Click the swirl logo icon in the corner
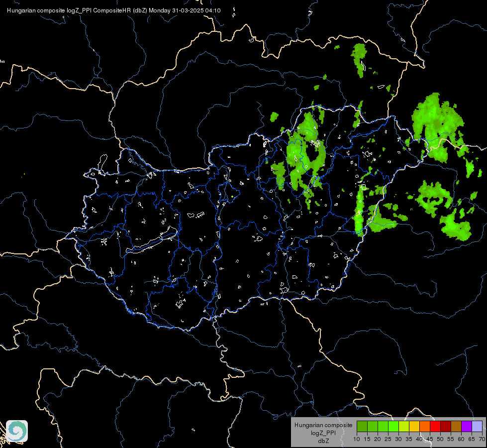This screenshot has height=448, width=487. point(17,431)
